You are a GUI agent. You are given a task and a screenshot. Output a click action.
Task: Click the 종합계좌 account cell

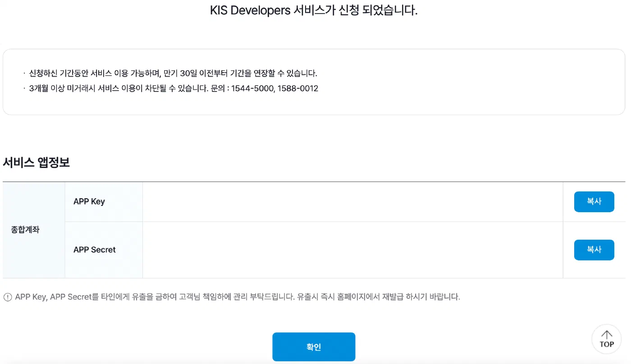pos(34,230)
